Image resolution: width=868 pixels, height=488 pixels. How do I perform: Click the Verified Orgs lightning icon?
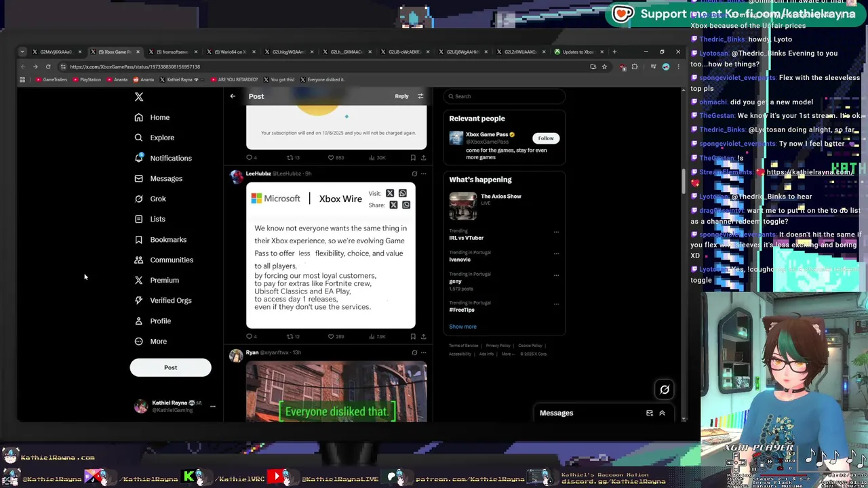point(138,300)
